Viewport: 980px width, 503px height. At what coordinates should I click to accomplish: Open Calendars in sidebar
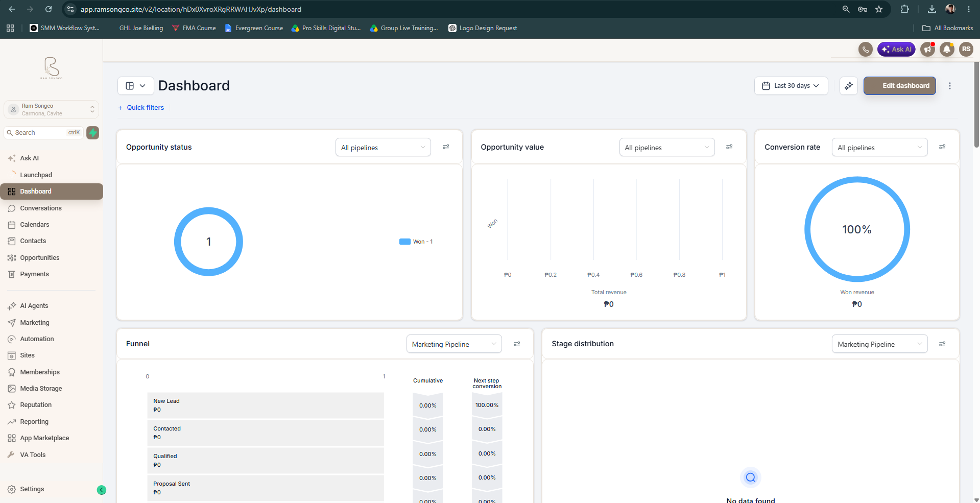[x=51, y=225]
